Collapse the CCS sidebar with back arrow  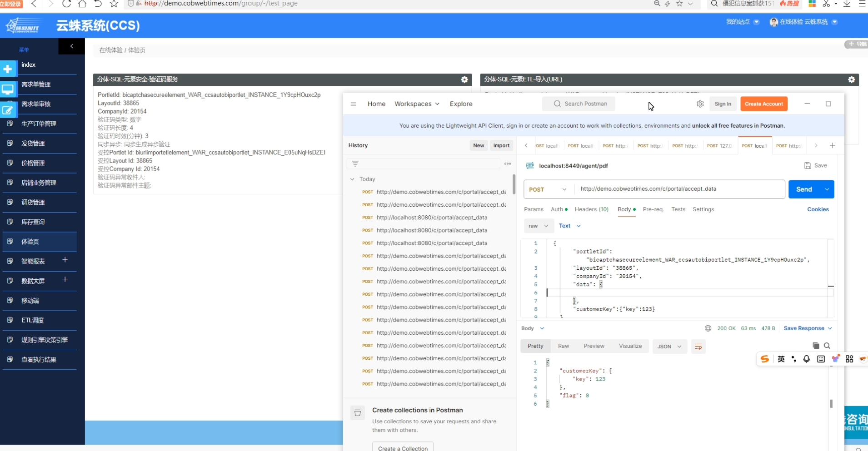click(x=71, y=46)
